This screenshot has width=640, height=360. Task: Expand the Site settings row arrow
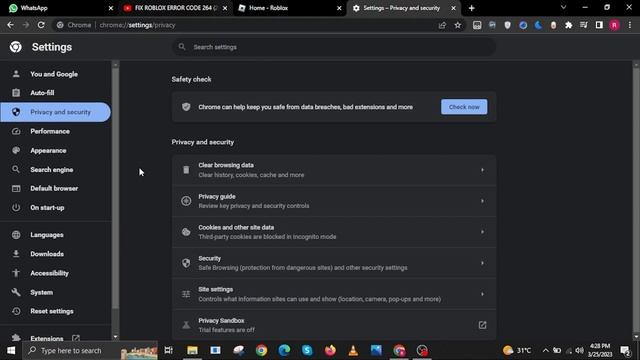pos(482,294)
